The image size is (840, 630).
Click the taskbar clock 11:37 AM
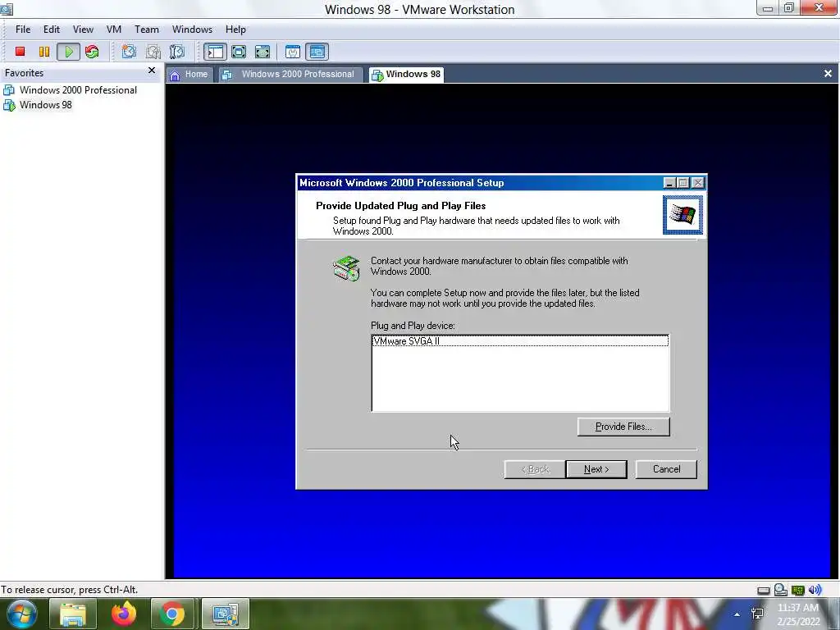797,608
